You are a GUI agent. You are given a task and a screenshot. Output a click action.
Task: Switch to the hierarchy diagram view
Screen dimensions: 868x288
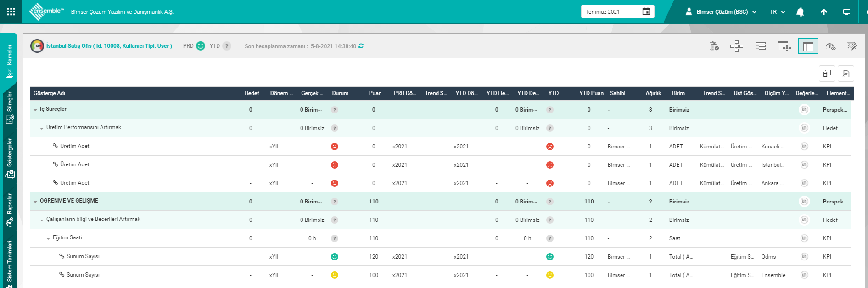[x=736, y=46]
